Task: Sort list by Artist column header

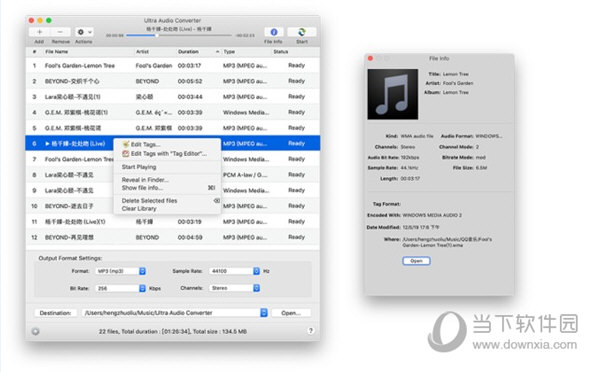Action: (x=142, y=52)
